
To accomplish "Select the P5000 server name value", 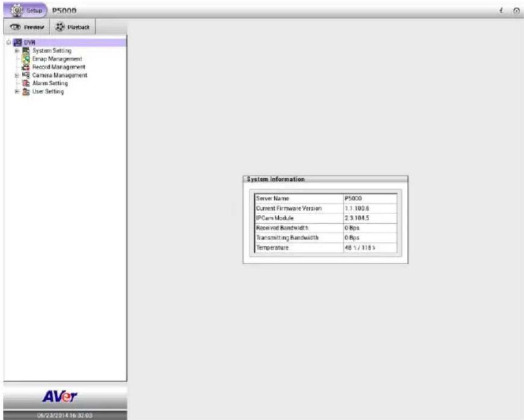I will tap(370, 198).
